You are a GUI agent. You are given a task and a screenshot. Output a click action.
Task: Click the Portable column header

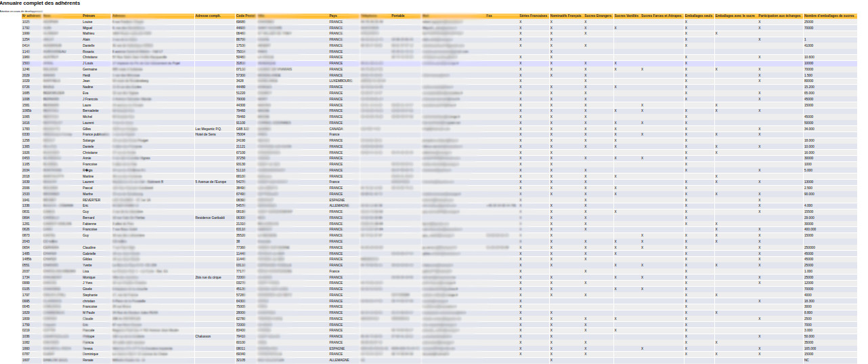[397, 16]
